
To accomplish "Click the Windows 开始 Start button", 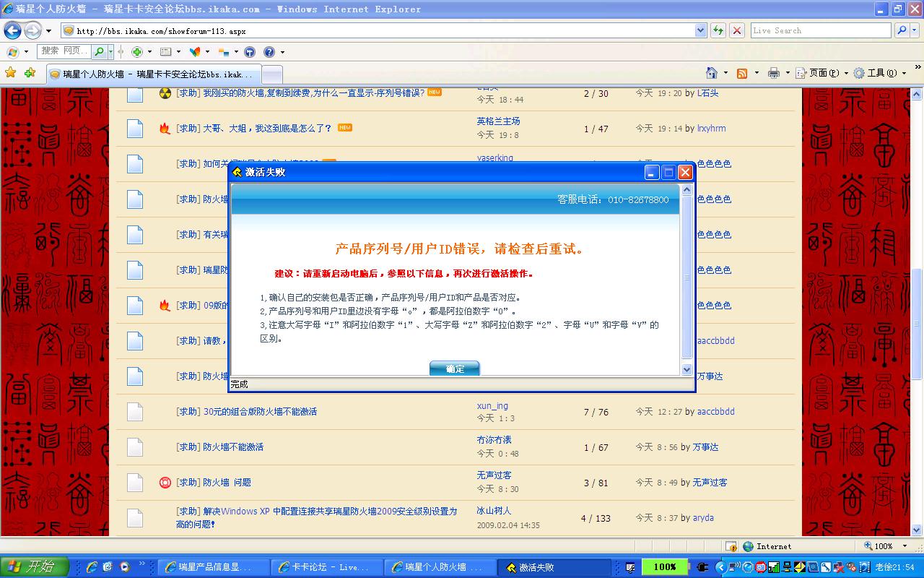I will (35, 567).
